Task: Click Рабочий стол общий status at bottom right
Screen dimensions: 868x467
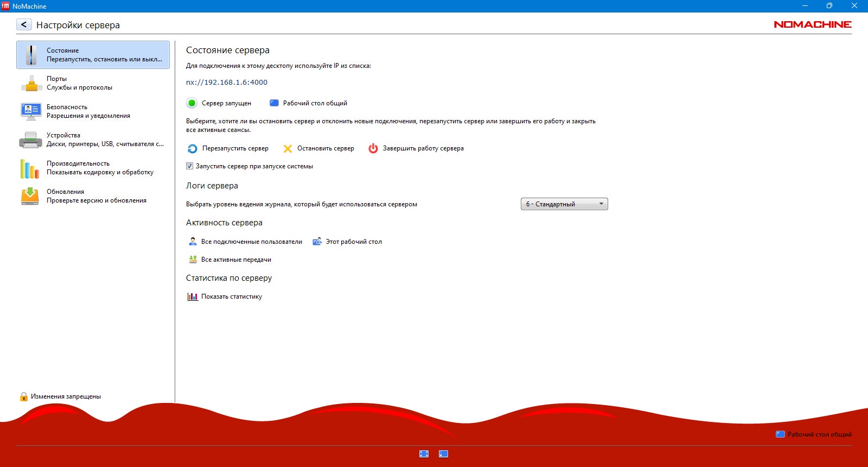Action: (x=814, y=434)
